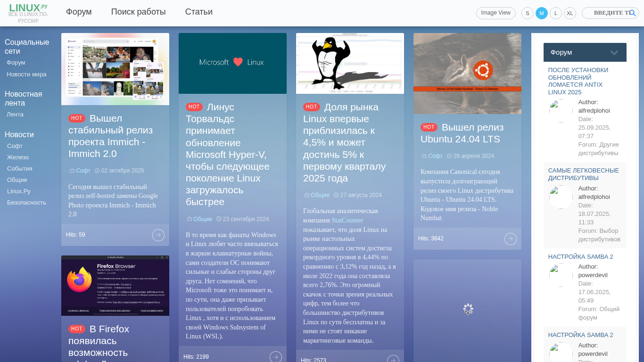This screenshot has width=644, height=362.
Task: Open the Форум top menu item
Action: (79, 12)
